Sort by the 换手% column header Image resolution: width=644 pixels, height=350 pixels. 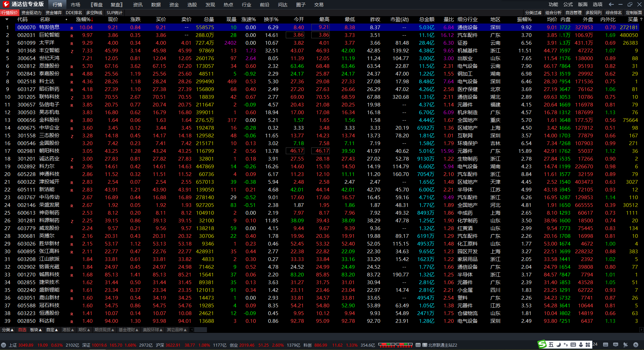271,19
